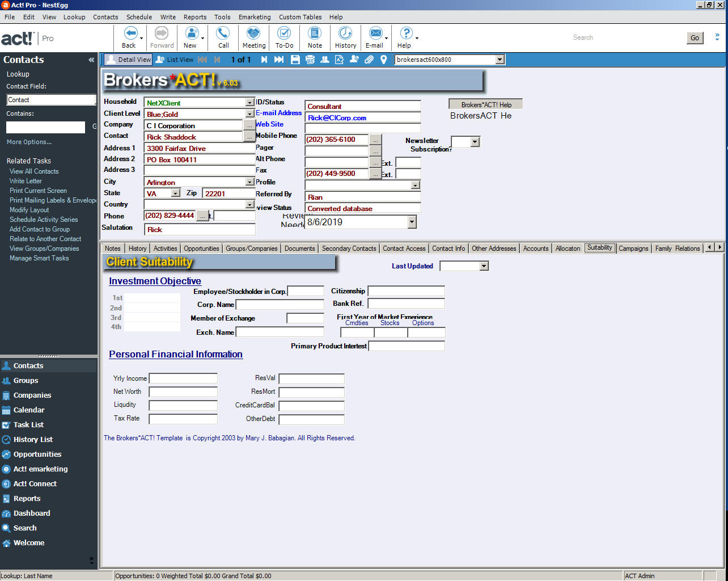Screen dimensions: 728x581
Task: Open Reports in the navigation sidebar
Action: click(x=27, y=499)
